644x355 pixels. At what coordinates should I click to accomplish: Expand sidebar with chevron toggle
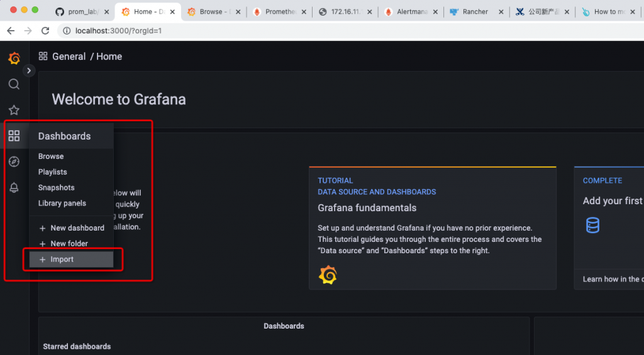pos(29,70)
